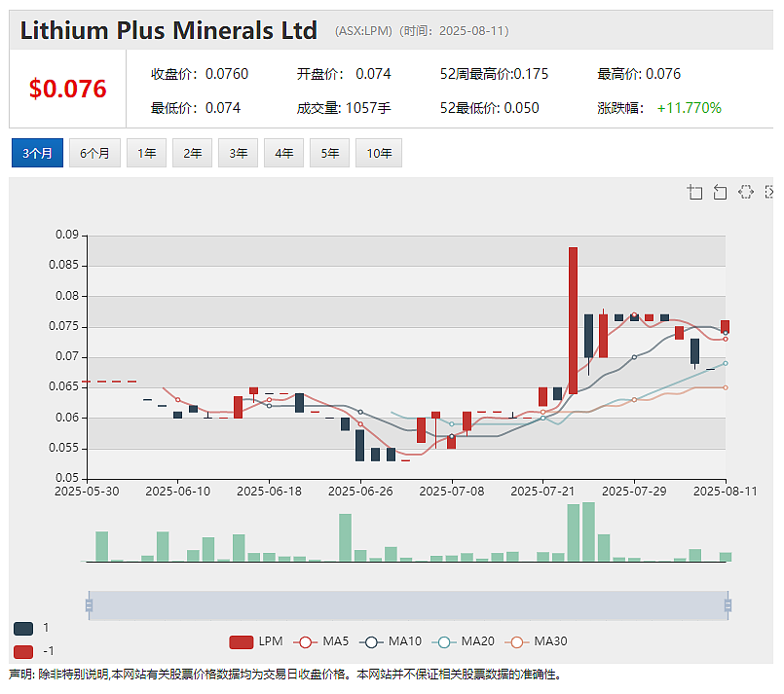Screen dimensions: 784x694
Task: Toggle MA20 line legend entry
Action: (463, 641)
